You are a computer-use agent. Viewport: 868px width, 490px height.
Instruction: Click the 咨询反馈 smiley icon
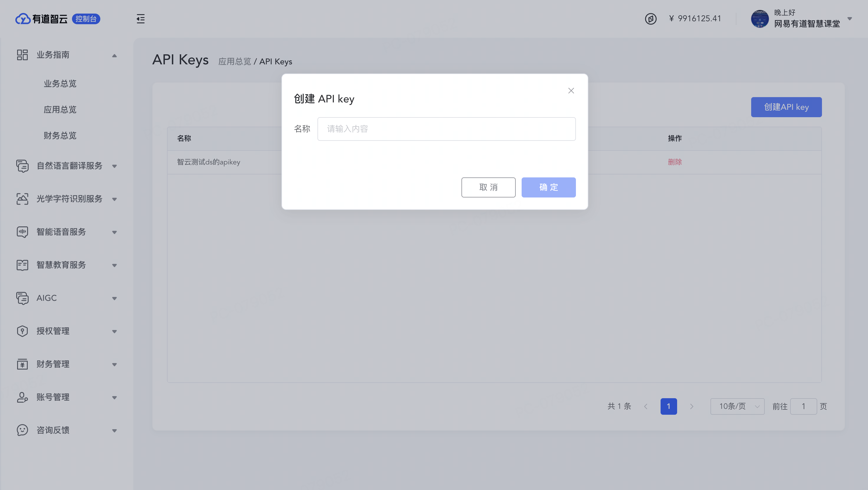tap(22, 430)
